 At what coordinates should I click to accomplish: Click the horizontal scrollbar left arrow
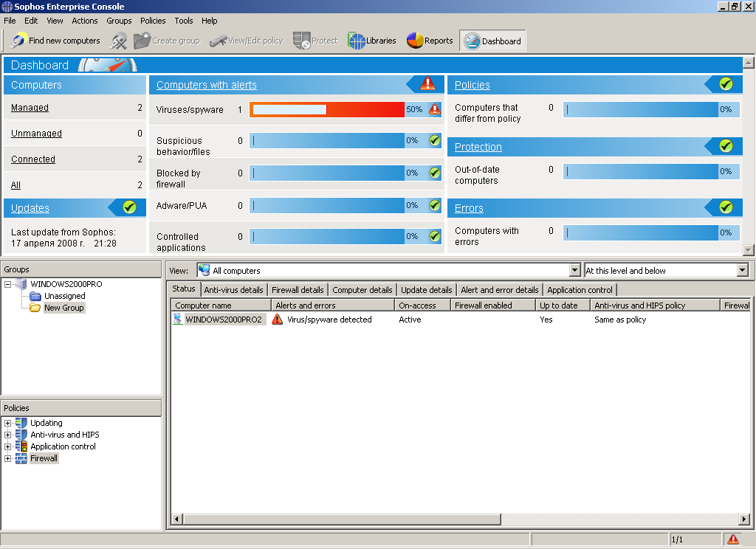coord(177,519)
